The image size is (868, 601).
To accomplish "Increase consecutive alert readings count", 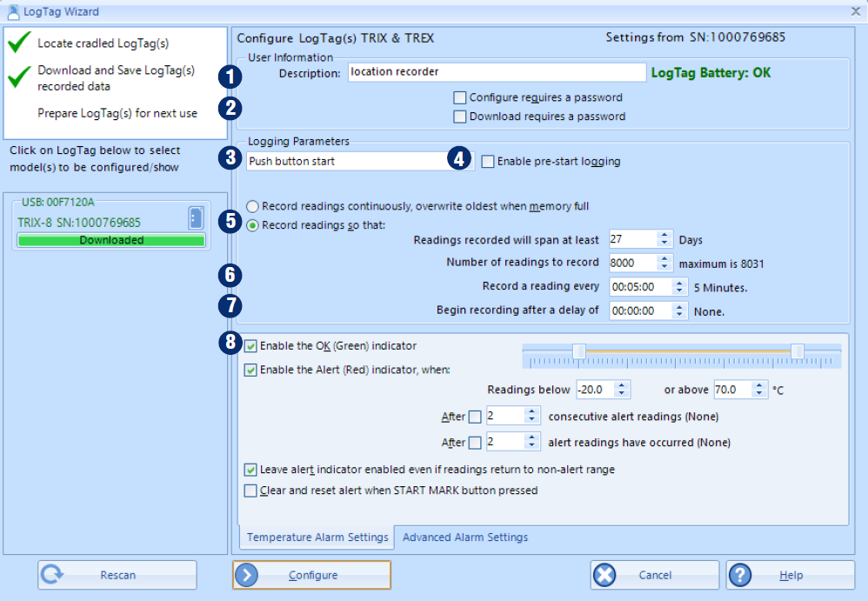I will tap(531, 411).
